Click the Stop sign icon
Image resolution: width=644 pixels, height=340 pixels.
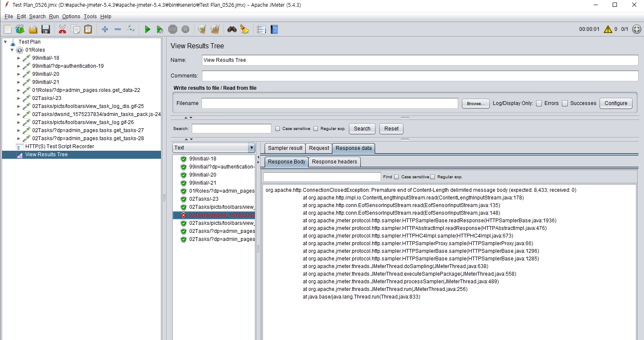click(x=172, y=29)
